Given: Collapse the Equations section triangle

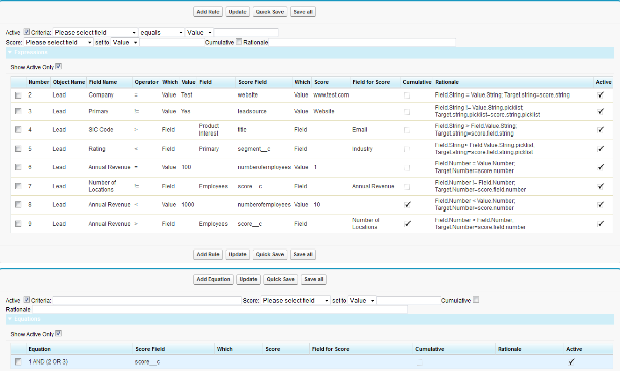Looking at the screenshot, I should (x=10, y=319).
